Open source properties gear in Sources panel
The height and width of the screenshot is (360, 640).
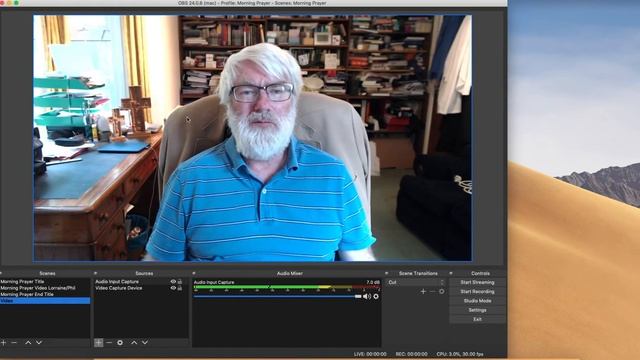tap(120, 343)
